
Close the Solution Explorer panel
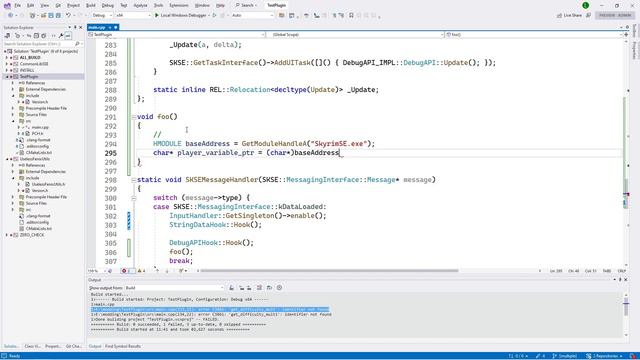(x=80, y=27)
